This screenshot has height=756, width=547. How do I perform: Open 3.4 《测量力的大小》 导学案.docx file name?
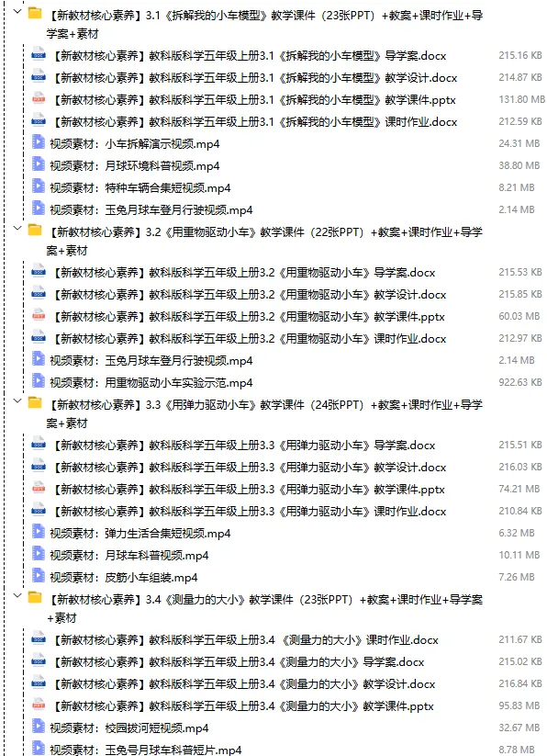[238, 662]
